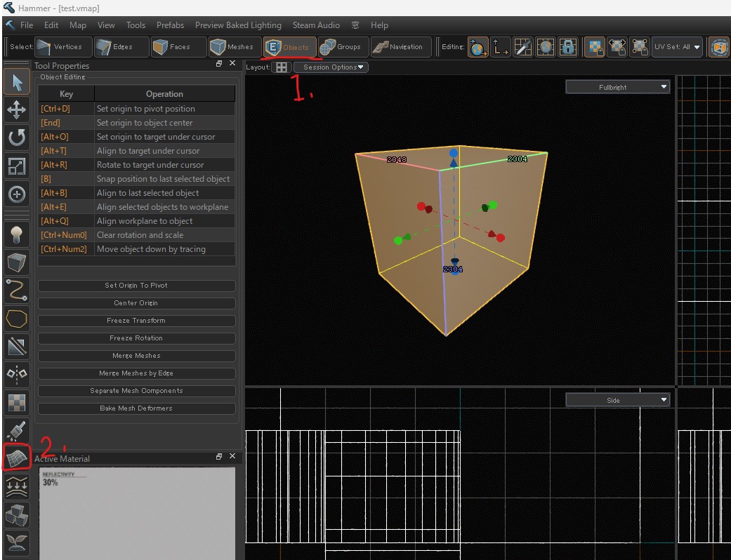The image size is (731, 560).
Task: Click the Active Material preview swatch
Action: pyautogui.click(x=137, y=512)
